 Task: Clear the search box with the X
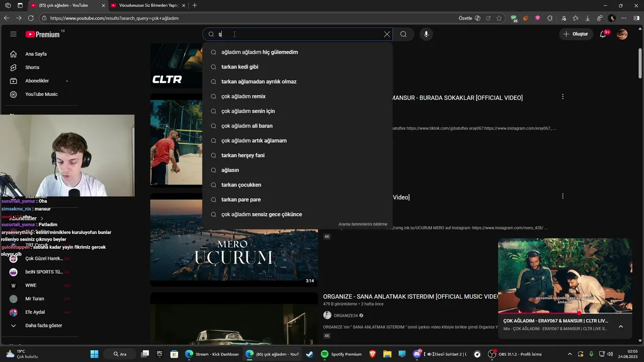coord(387,34)
